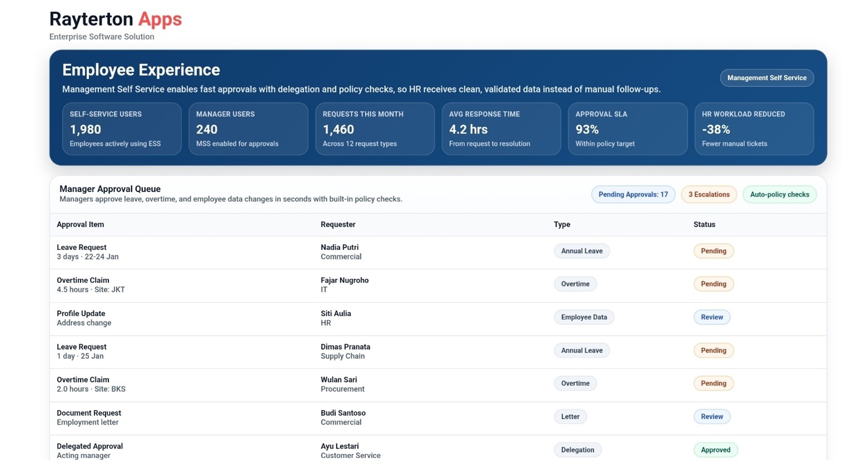Click the Employee Data type tag

(583, 317)
